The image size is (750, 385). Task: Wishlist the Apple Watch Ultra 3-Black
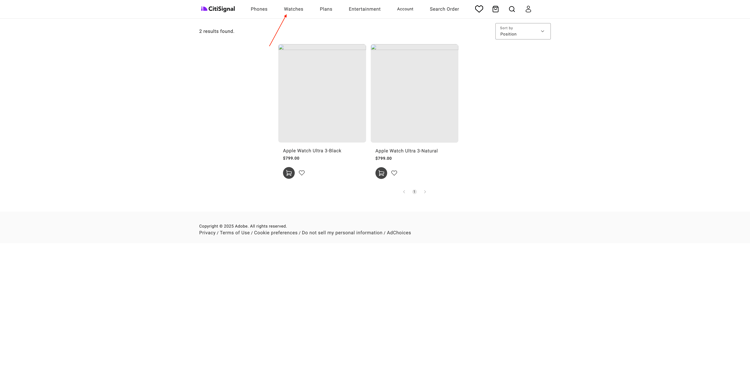pyautogui.click(x=302, y=173)
